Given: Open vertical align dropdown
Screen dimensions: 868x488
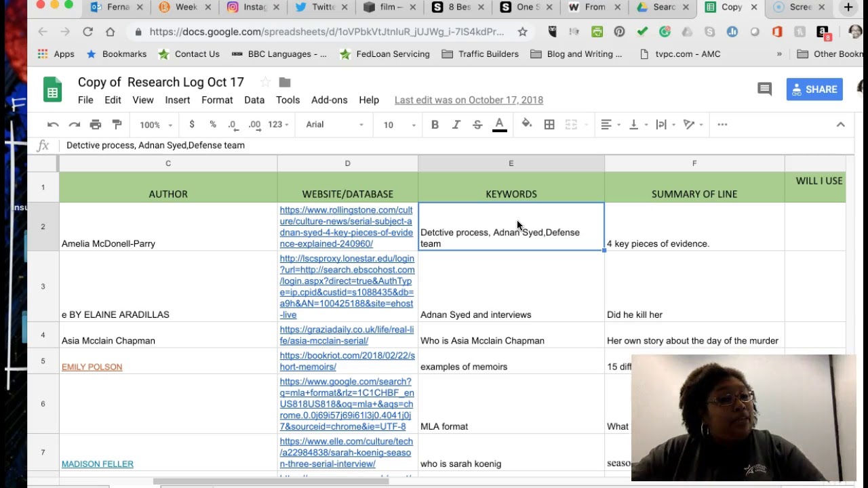Looking at the screenshot, I should [x=638, y=125].
